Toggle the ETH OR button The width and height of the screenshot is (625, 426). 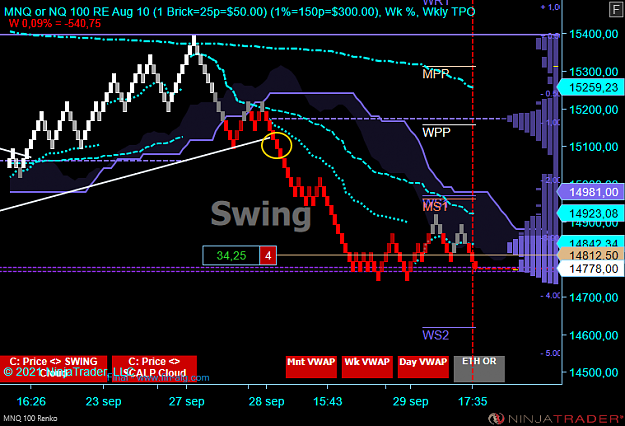coord(479,368)
